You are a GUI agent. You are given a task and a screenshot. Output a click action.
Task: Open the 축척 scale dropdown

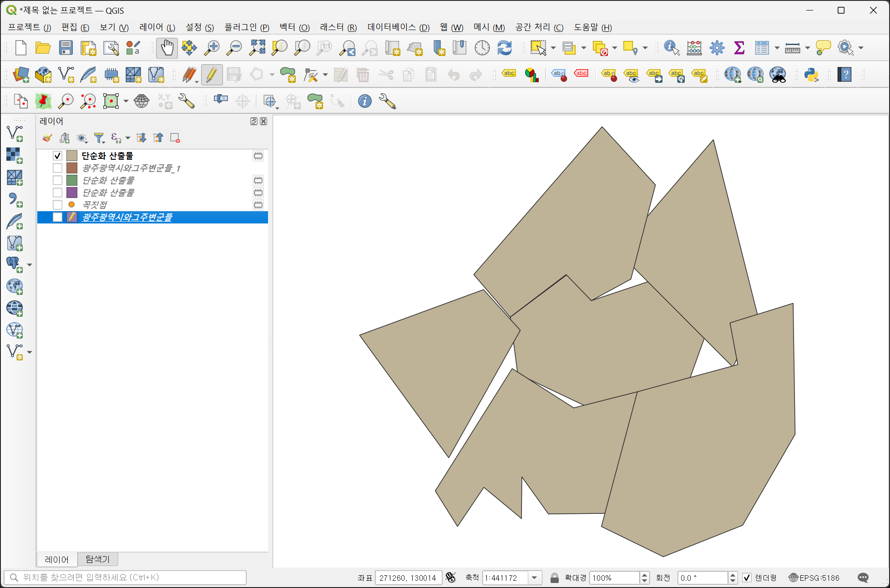tap(535, 578)
